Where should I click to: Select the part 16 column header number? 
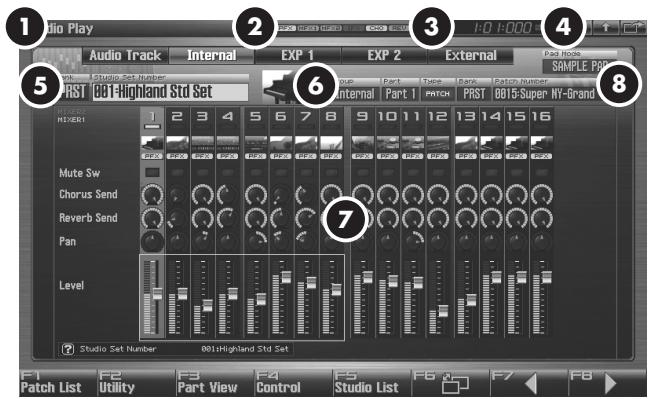tap(541, 117)
